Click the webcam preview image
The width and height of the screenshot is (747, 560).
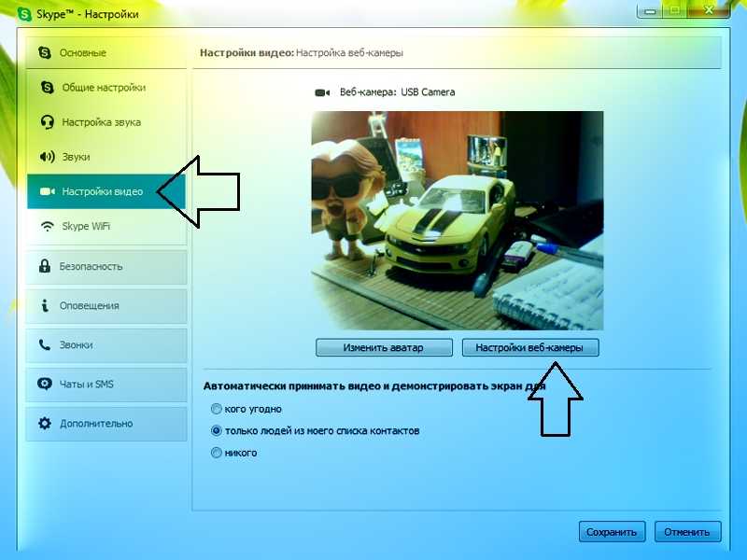coord(458,220)
